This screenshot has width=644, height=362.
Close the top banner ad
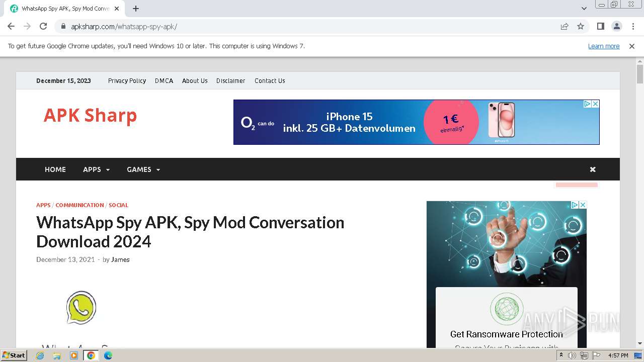595,104
